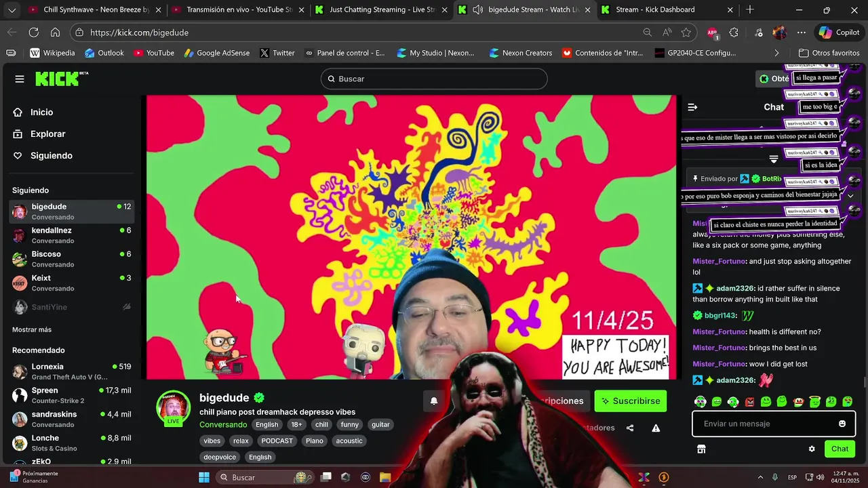Click the bigedude channel avatar

[174, 407]
